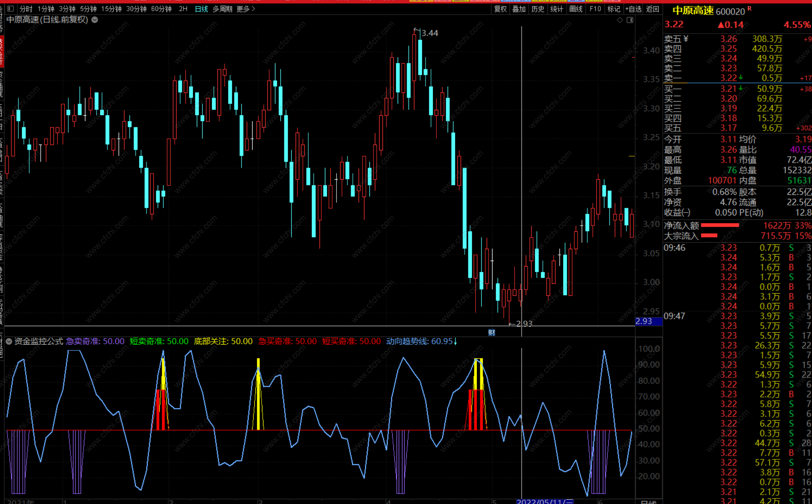Toggle right panel icon beside the diamond
This screenshot has width=812, height=504.
click(x=630, y=20)
